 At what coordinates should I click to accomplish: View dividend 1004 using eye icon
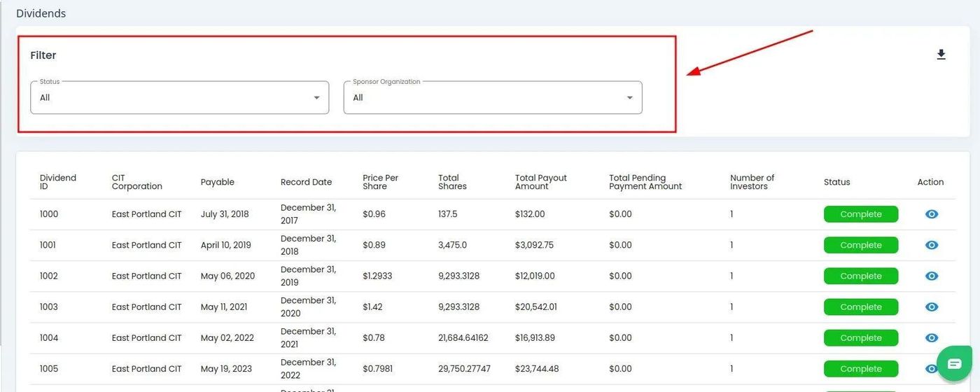tap(931, 337)
